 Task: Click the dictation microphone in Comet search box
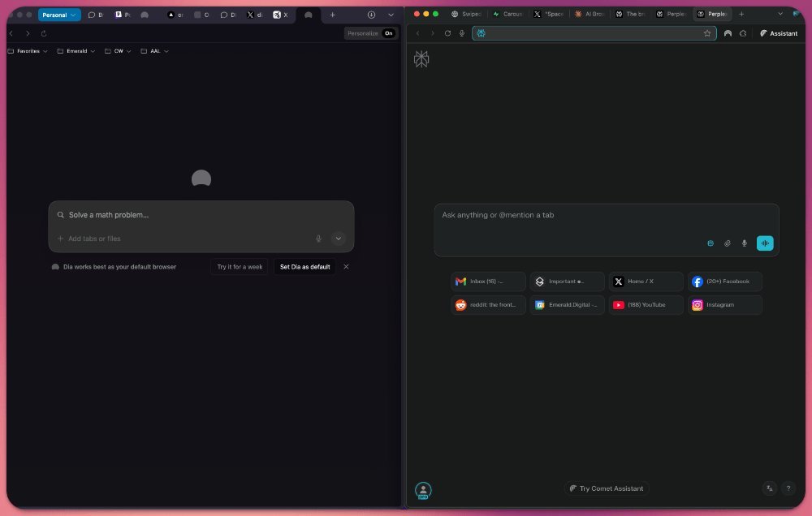tap(744, 243)
